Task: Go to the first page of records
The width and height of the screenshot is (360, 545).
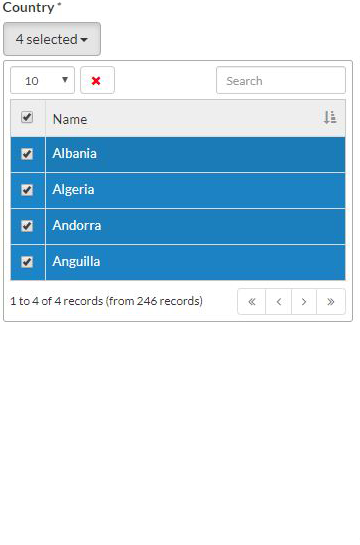Action: coord(252,301)
